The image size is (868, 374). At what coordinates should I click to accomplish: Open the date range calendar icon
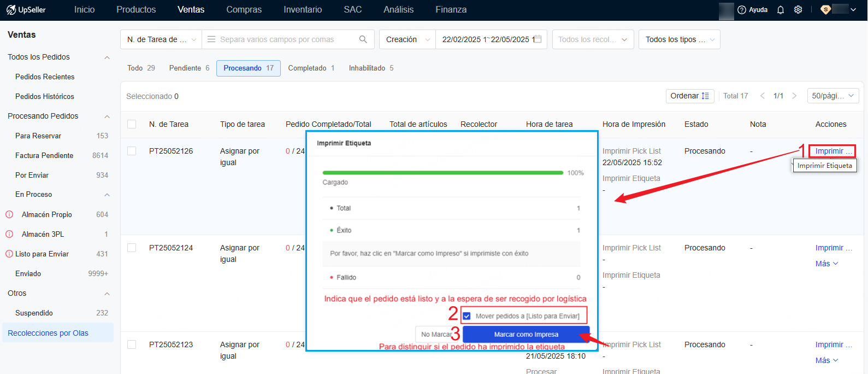[x=538, y=39]
